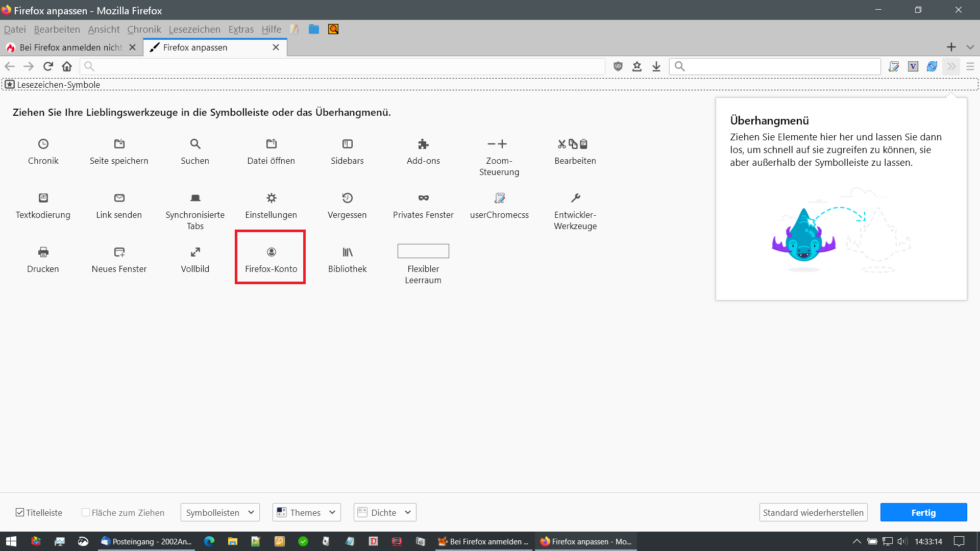Select the Privates Fenster mask icon

[423, 198]
